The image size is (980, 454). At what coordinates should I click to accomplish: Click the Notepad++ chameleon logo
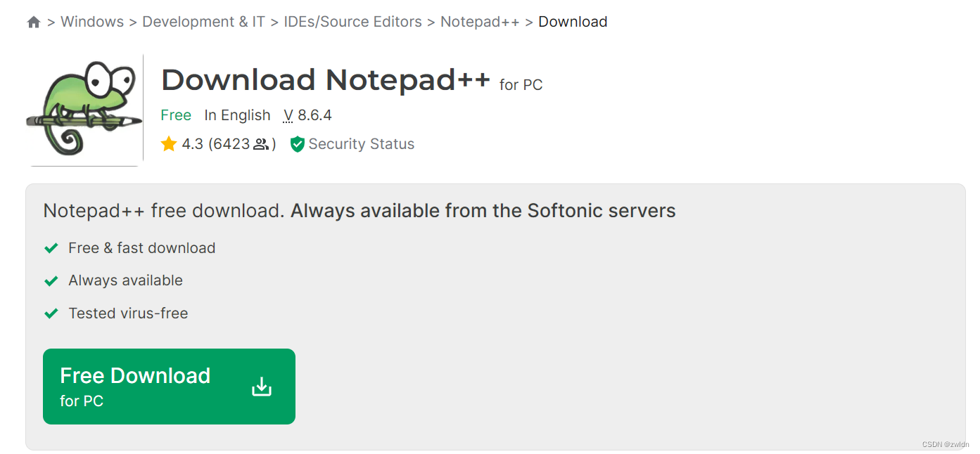pyautogui.click(x=84, y=109)
